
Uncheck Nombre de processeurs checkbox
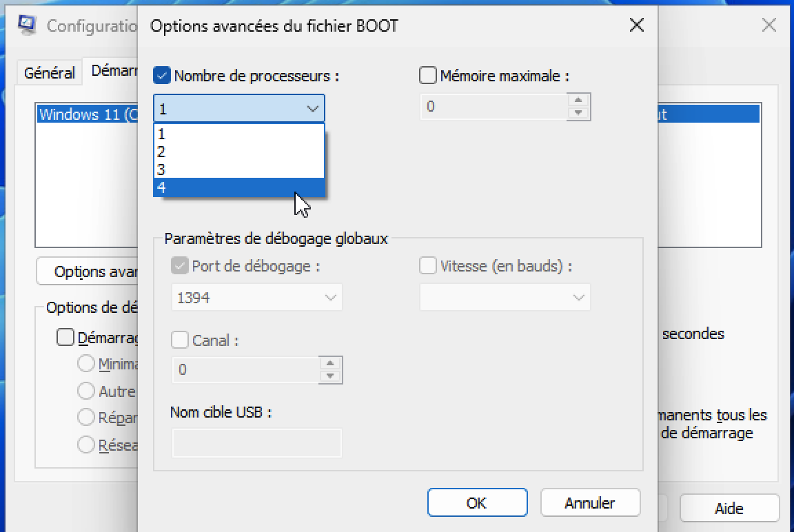pos(162,76)
